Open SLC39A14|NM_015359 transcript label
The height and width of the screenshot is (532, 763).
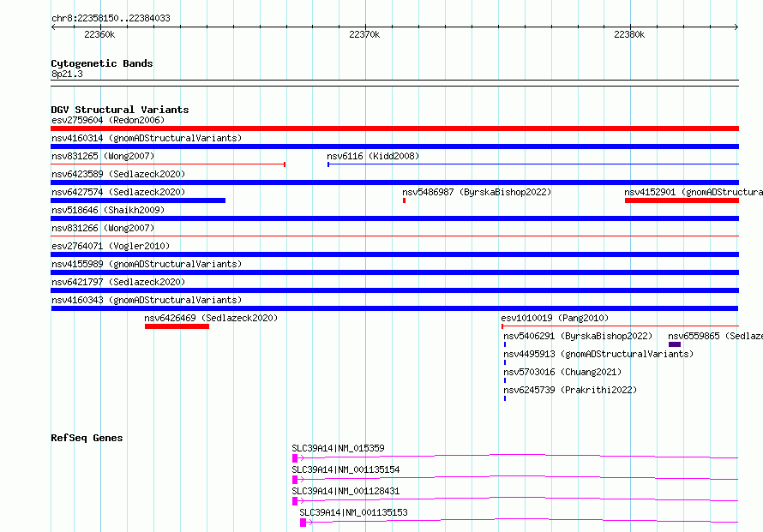click(338, 448)
